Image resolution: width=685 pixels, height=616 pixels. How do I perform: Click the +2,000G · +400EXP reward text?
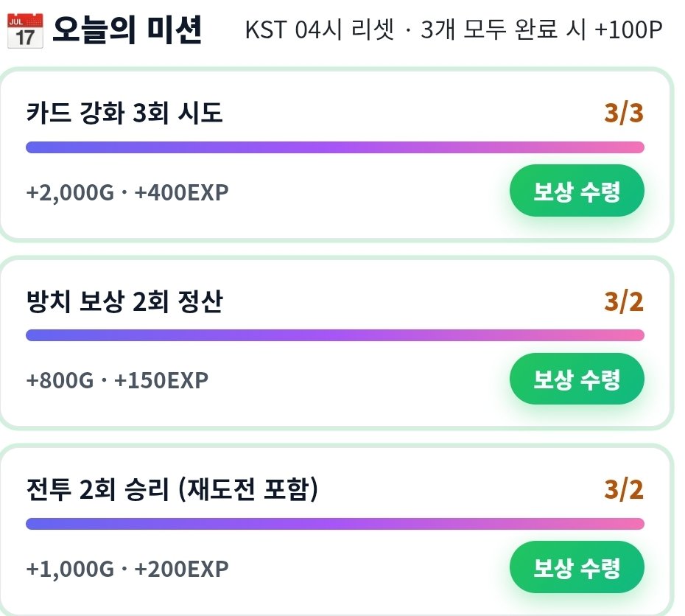(127, 192)
